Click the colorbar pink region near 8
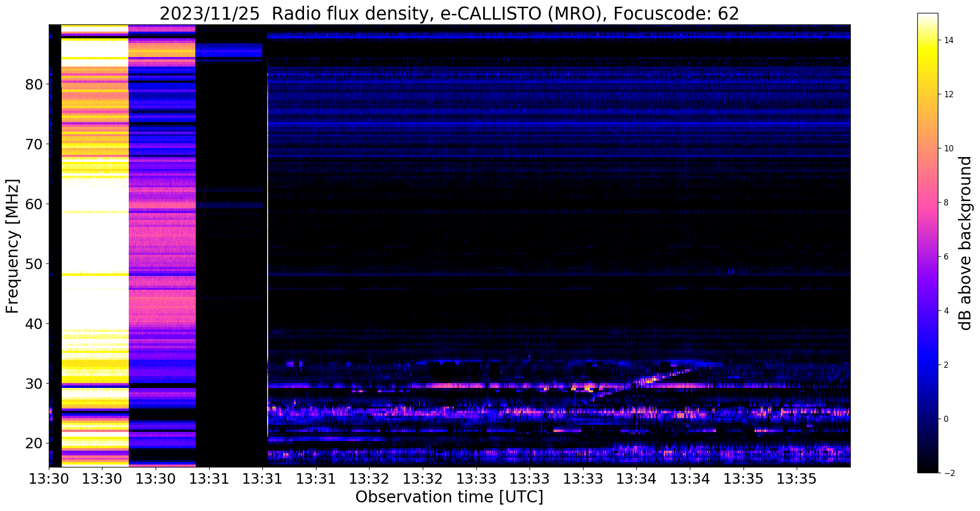 tap(927, 203)
